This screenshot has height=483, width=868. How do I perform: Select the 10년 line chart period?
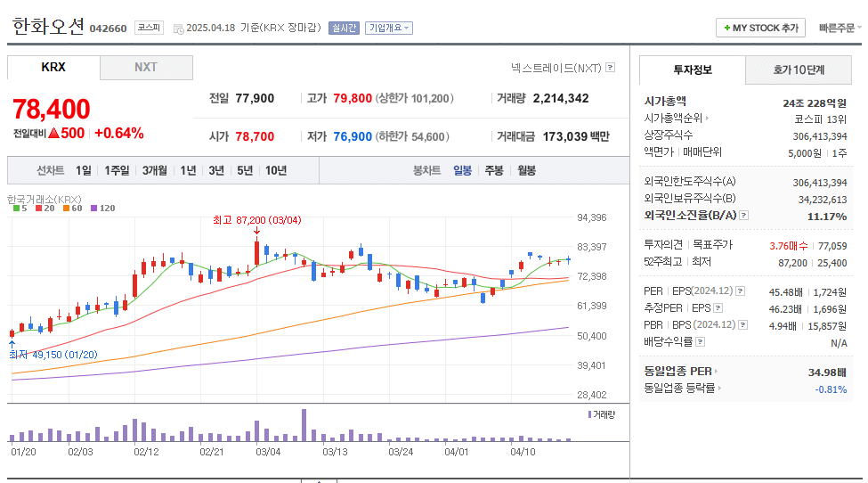click(x=276, y=170)
